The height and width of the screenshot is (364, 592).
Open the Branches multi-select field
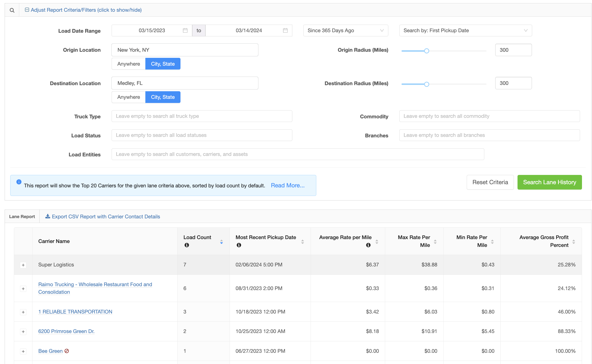[x=489, y=135]
